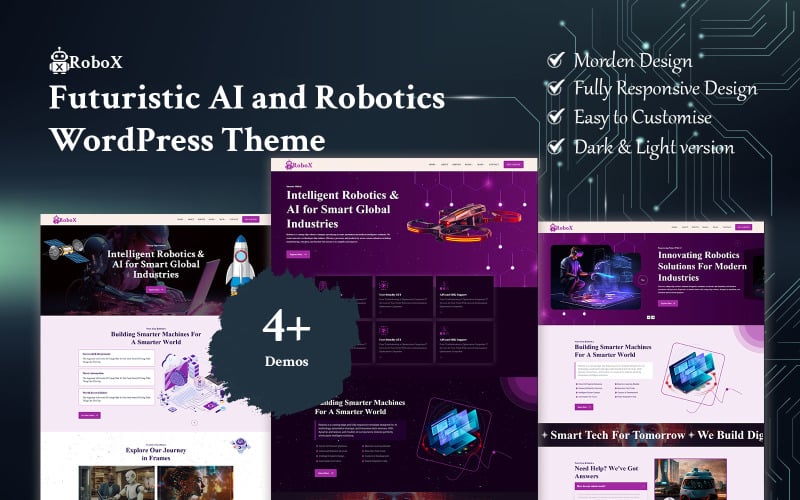
Task: Click the Smart Tech For Tomorrow marquee banner
Action: click(x=651, y=435)
